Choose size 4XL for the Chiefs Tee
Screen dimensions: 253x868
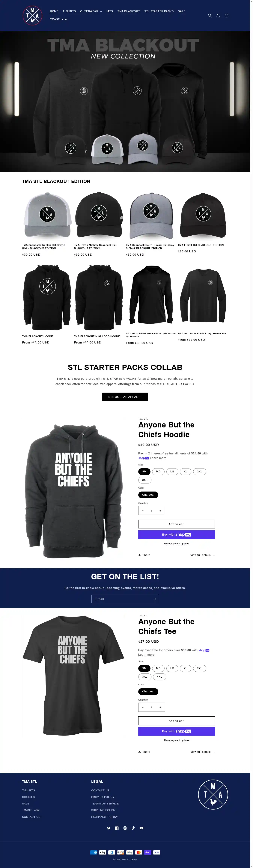[159, 677]
